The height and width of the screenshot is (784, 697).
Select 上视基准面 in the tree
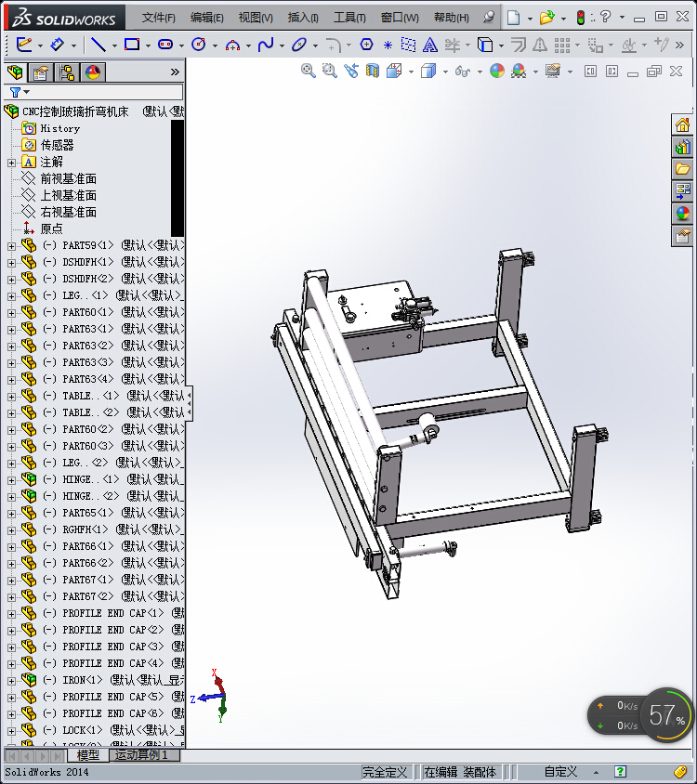pos(68,195)
